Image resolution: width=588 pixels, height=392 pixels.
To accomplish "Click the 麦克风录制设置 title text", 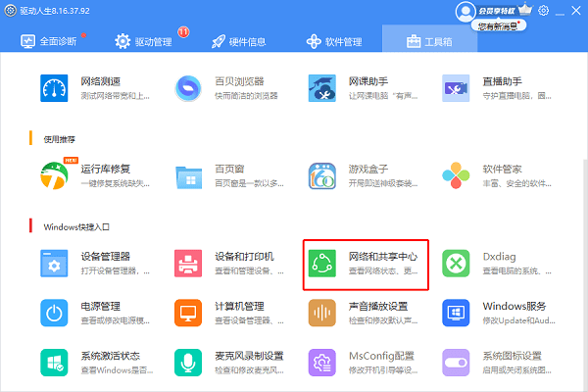I will [249, 356].
